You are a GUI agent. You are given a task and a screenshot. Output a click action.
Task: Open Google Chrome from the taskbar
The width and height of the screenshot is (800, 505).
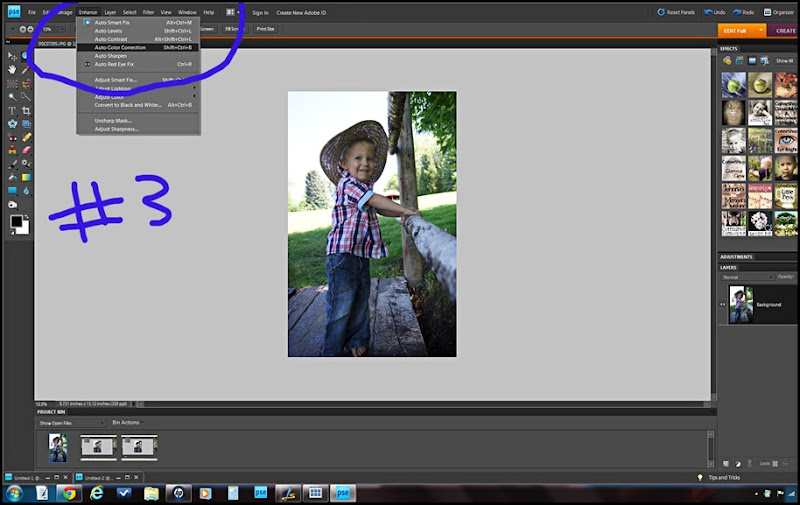click(x=68, y=493)
